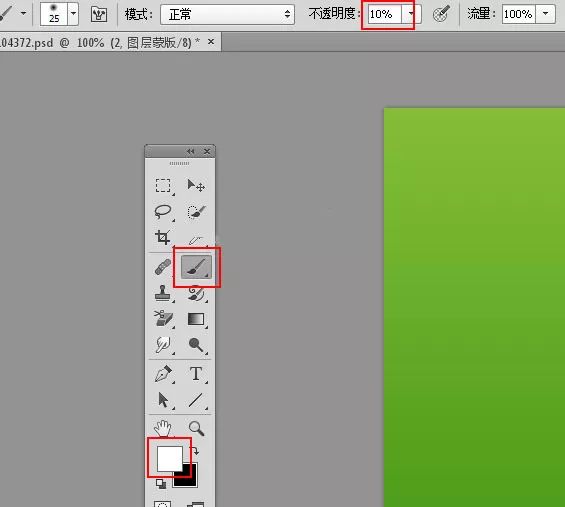The width and height of the screenshot is (565, 507).
Task: Select the Gradient tool
Action: 196,319
